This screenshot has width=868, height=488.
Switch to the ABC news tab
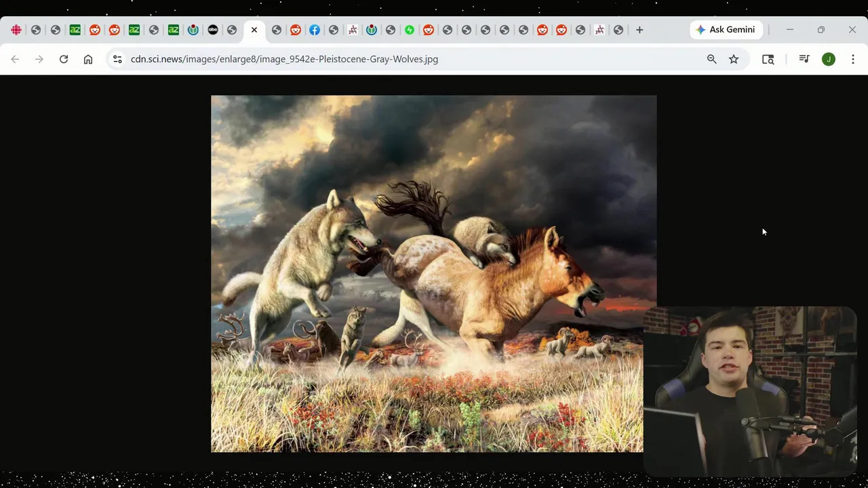pyautogui.click(x=213, y=30)
